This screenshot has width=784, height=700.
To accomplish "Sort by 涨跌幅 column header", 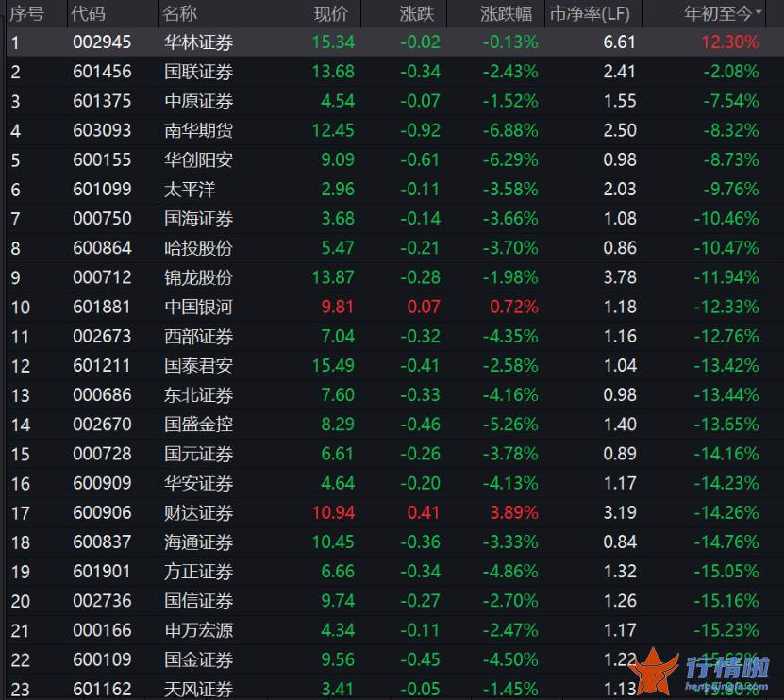I will [506, 13].
